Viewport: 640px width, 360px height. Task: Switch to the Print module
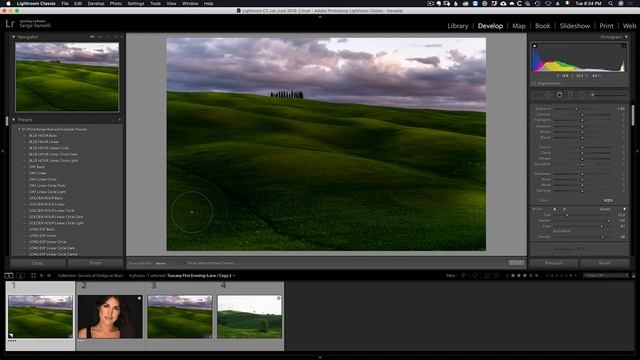606,26
